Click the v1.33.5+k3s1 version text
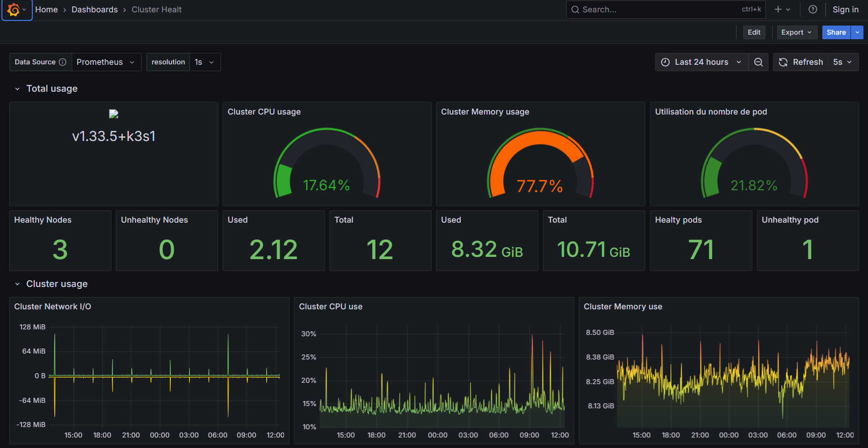The height and width of the screenshot is (448, 868). tap(114, 136)
